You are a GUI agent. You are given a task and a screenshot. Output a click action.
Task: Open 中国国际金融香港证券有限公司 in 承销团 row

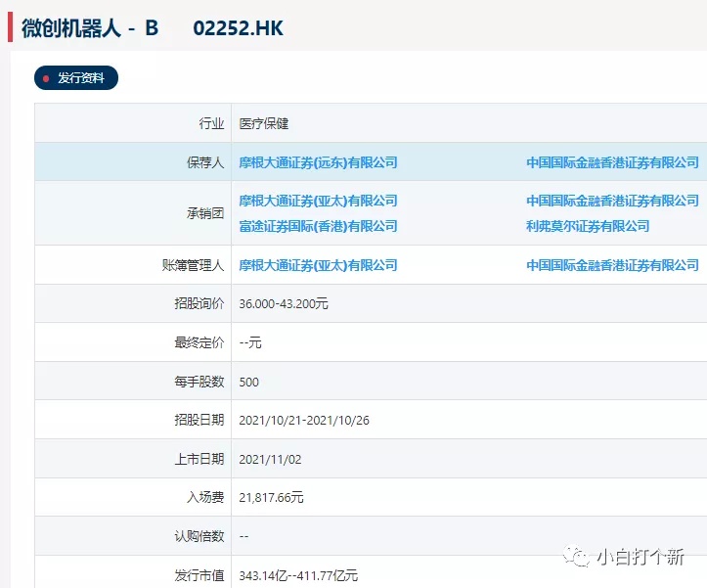pyautogui.click(x=612, y=201)
